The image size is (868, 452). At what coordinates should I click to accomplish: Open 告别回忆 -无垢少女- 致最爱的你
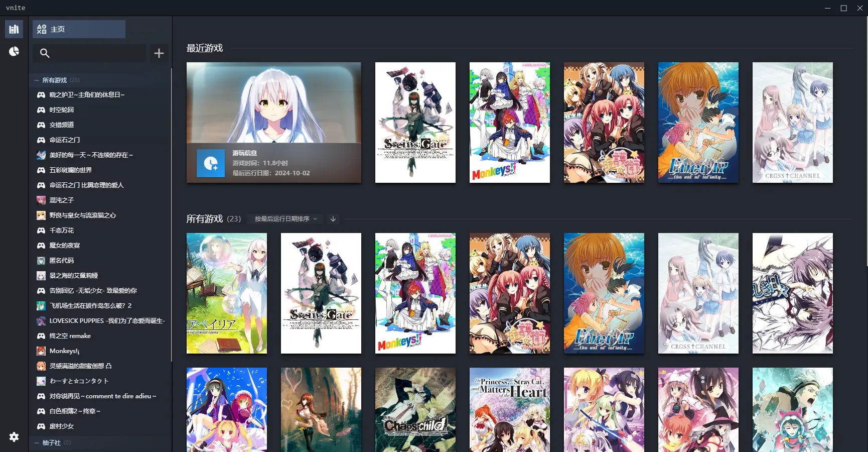click(100, 291)
